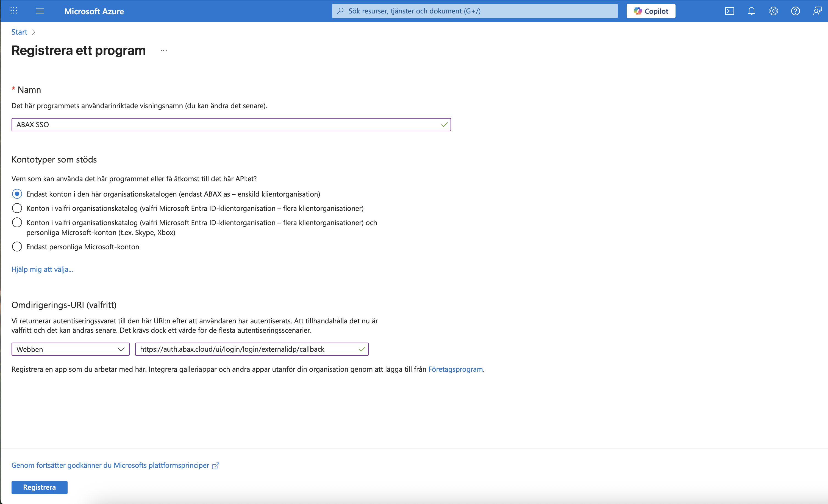Open the Företagsprogram link
The height and width of the screenshot is (504, 828).
coord(455,369)
